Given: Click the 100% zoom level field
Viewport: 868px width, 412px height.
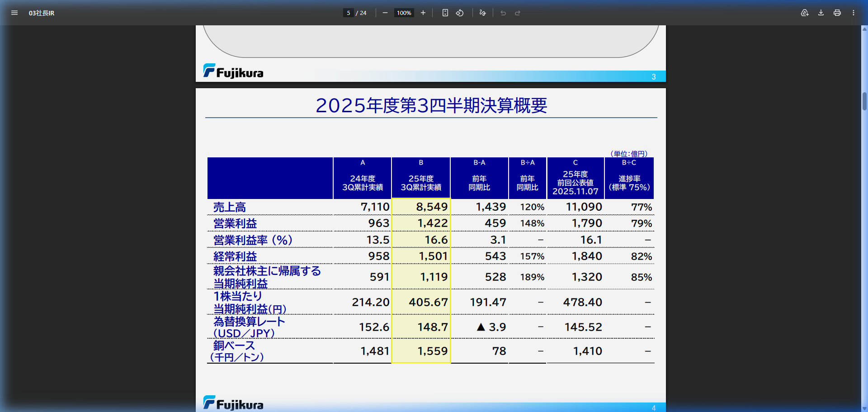Looking at the screenshot, I should click(x=404, y=13).
